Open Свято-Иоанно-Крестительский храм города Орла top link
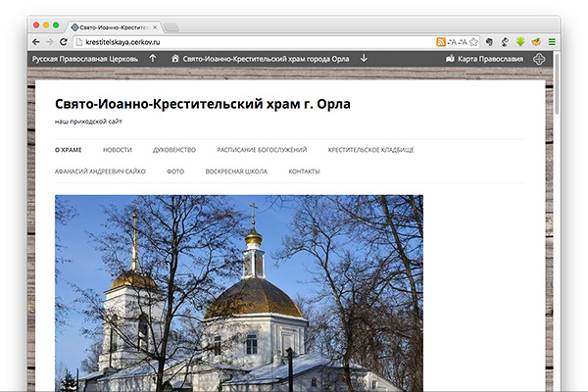This screenshot has width=588, height=392. 266,59
